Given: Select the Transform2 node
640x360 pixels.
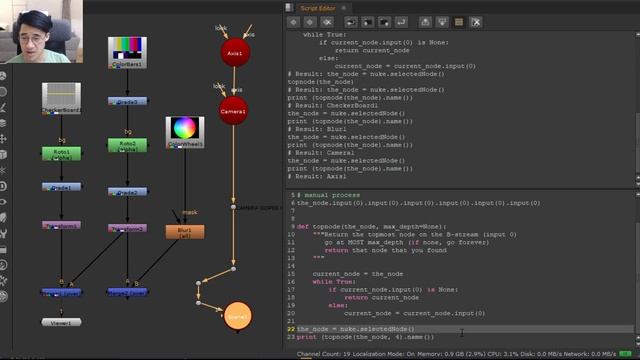Looking at the screenshot, I should pyautogui.click(x=127, y=229).
